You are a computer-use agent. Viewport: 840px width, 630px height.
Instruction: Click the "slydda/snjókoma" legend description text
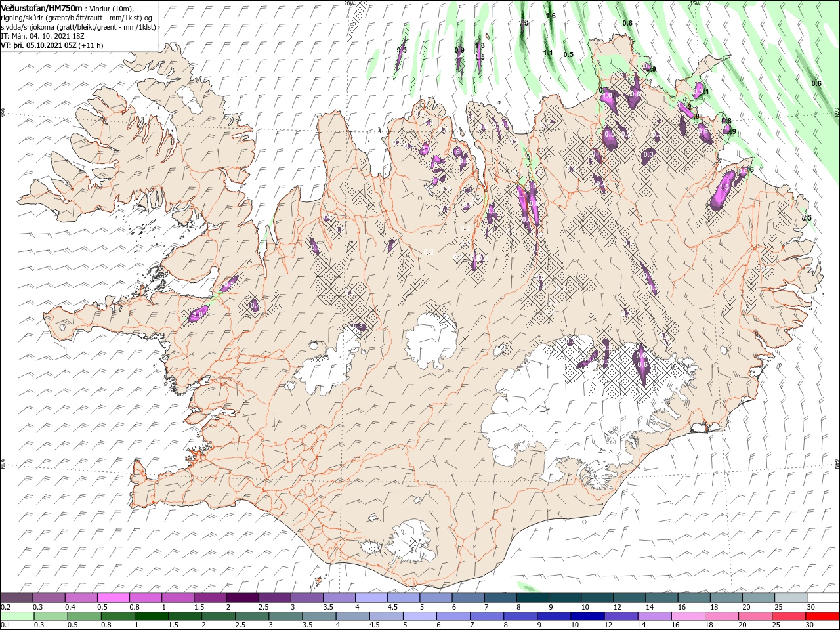(x=27, y=27)
